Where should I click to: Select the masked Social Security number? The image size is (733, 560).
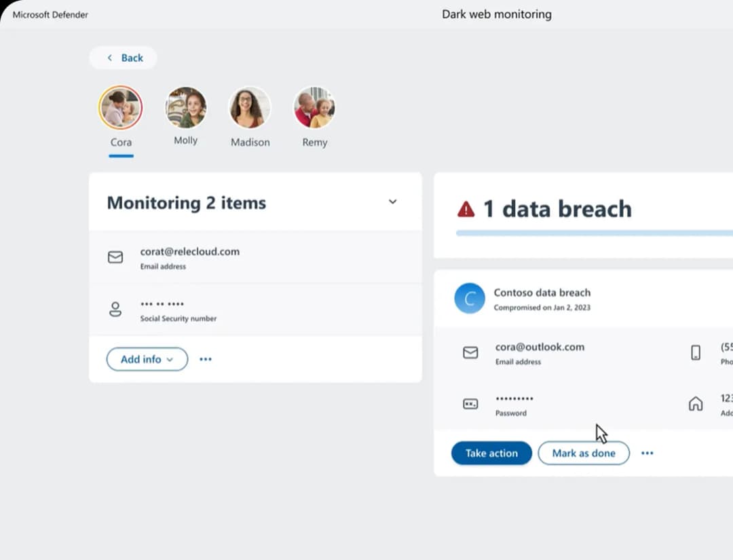[162, 304]
